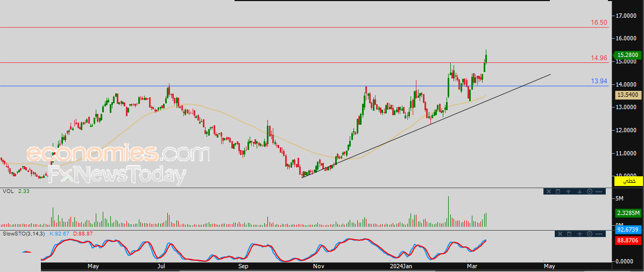Screen dimensions: 644x272
Task: Click the blue 92.6739 stochastic K tag
Action: point(628,229)
